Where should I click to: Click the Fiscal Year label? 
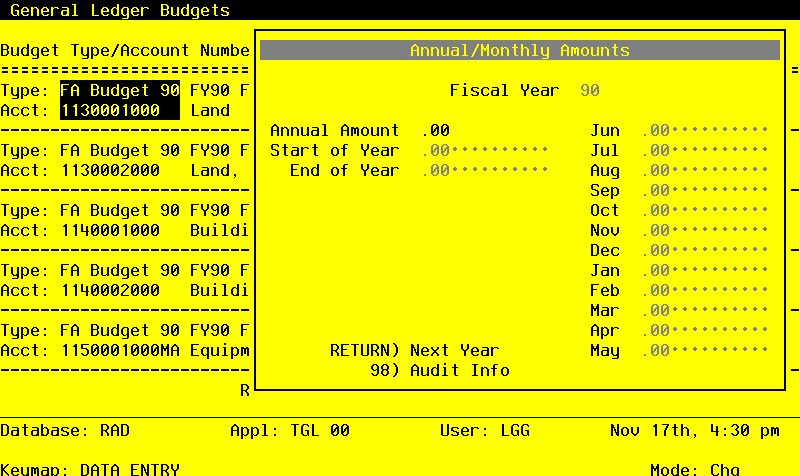[505, 90]
